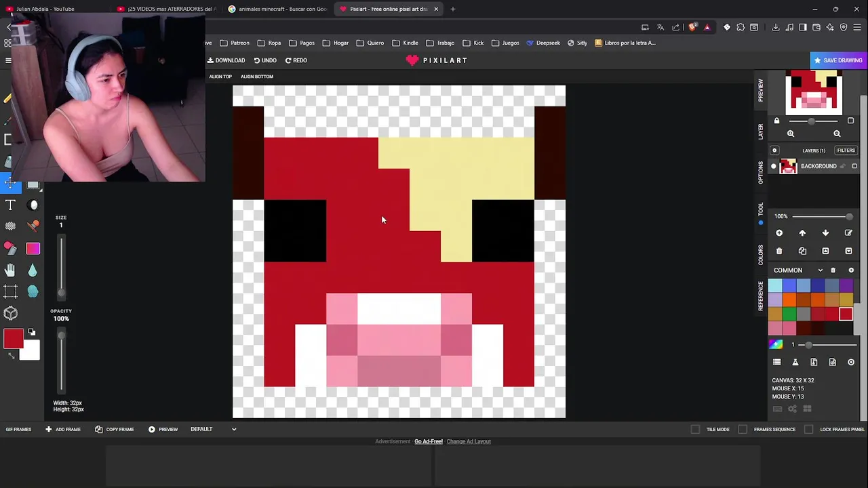The height and width of the screenshot is (488, 868).
Task: Select the color replace tool
Action: 10,248
